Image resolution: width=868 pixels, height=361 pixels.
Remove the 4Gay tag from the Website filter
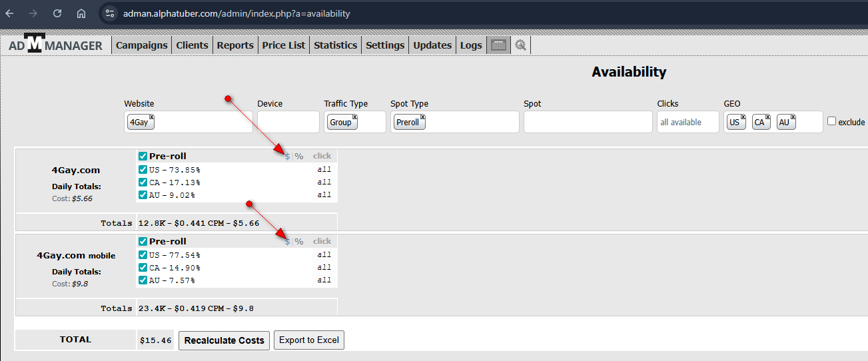pyautogui.click(x=151, y=117)
